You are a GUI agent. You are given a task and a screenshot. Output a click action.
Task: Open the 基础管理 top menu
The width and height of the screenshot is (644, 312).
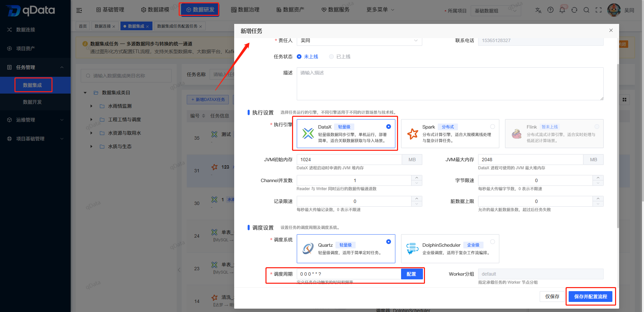click(x=110, y=10)
